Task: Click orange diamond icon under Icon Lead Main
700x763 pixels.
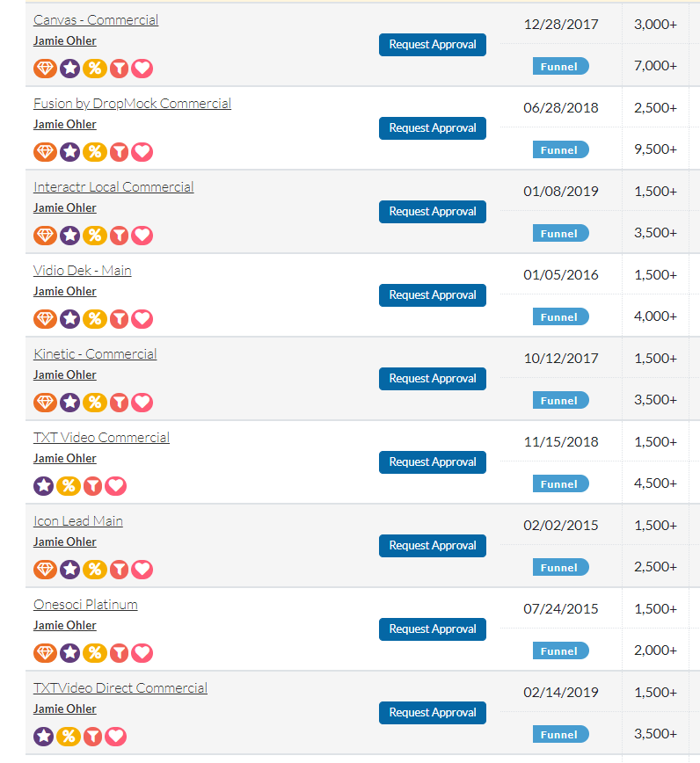Action: point(45,569)
